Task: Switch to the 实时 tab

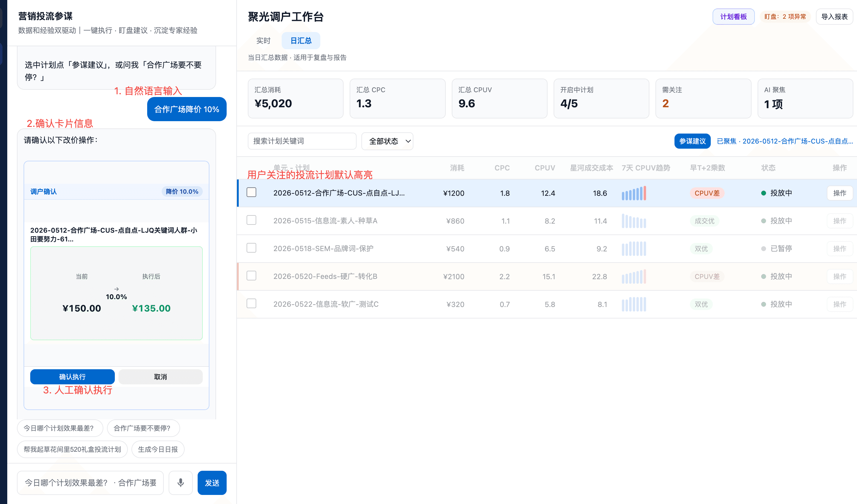Action: coord(263,41)
